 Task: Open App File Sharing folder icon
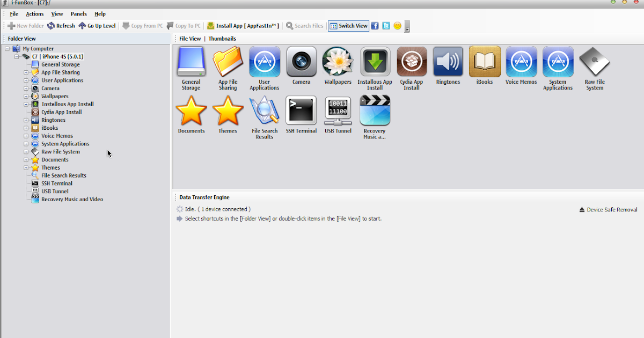pyautogui.click(x=228, y=62)
